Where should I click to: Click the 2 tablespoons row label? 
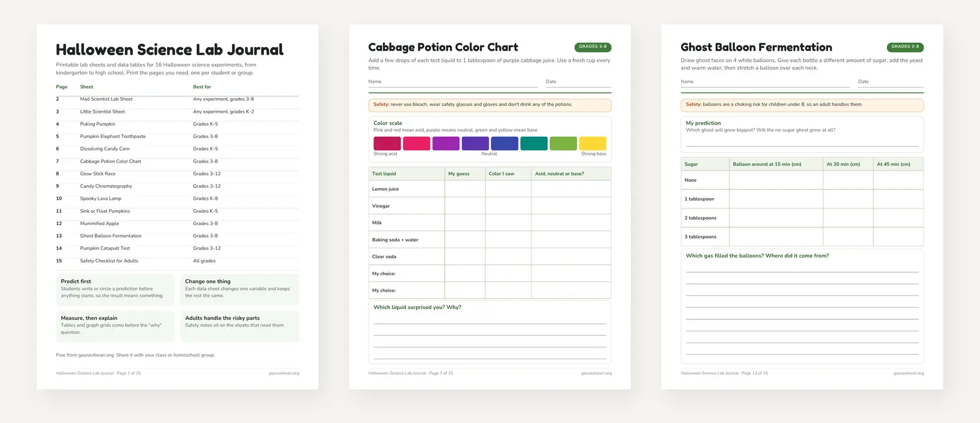coord(700,218)
